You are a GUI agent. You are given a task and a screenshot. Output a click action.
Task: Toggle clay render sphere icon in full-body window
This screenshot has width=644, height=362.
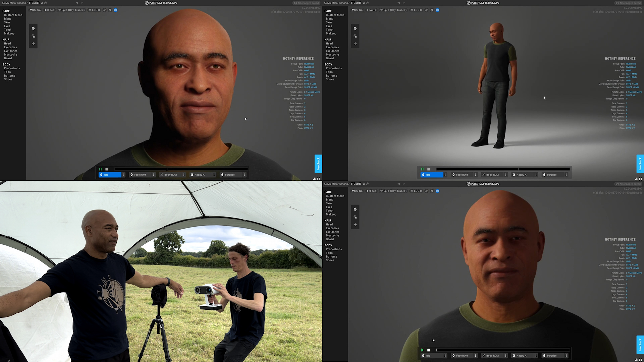(432, 10)
